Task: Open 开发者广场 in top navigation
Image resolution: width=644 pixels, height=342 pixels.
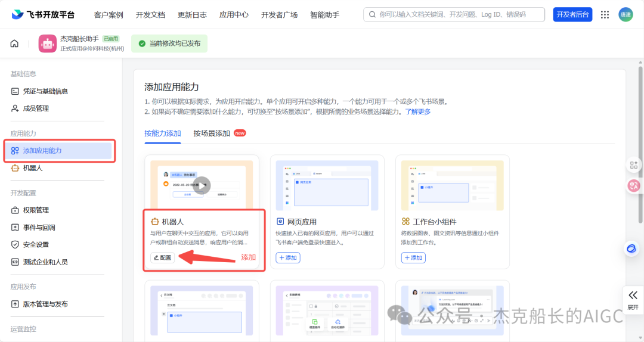Action: (x=279, y=15)
